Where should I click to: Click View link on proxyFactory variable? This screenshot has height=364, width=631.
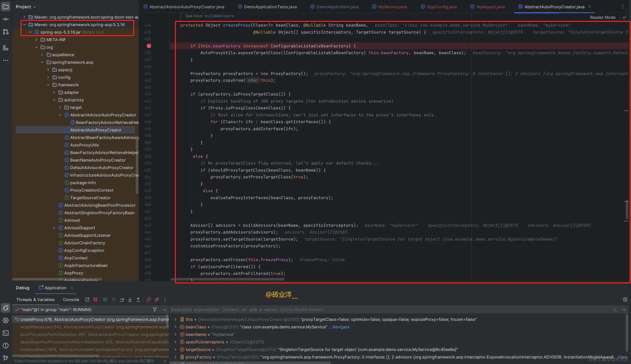click(x=623, y=357)
